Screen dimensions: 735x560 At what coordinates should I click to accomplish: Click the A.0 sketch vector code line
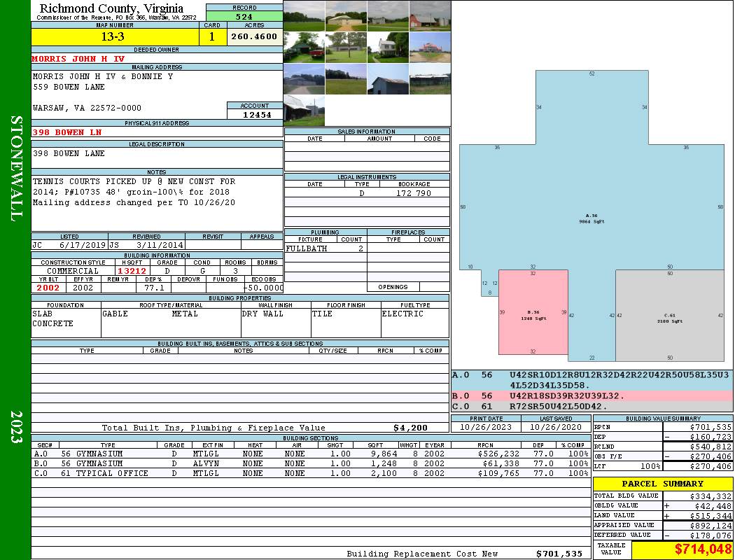(x=592, y=380)
